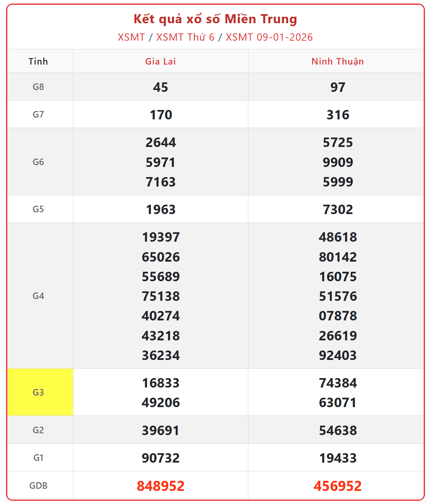Click the Tỉnh column header

(38, 61)
